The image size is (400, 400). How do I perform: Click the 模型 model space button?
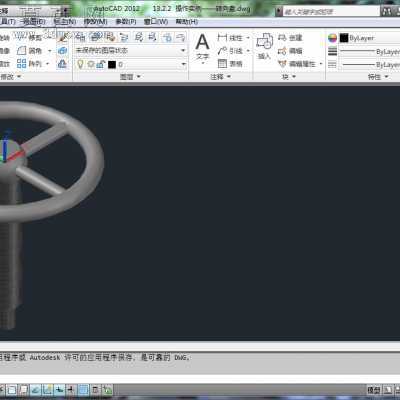click(x=374, y=389)
